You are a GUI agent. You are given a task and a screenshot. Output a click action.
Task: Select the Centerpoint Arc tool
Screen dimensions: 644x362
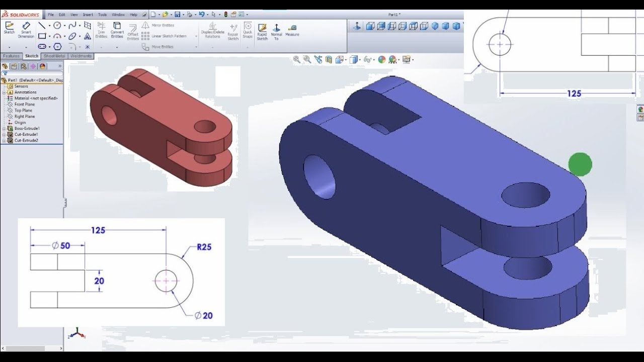(x=57, y=36)
